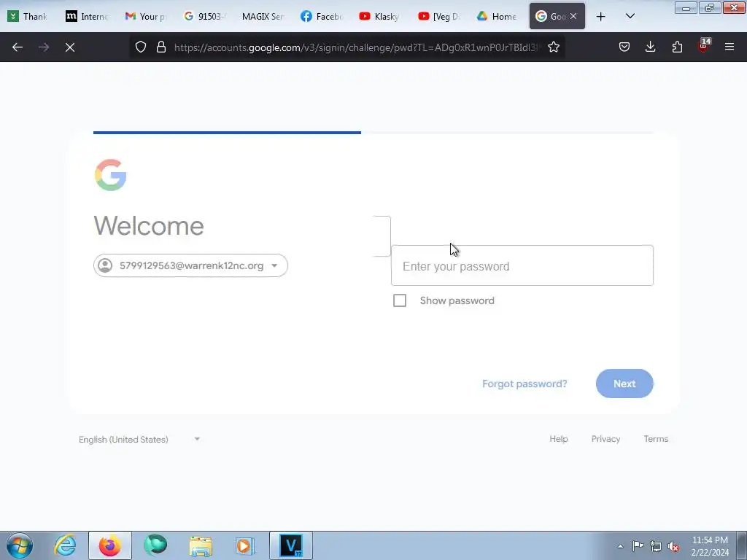The width and height of the screenshot is (747, 560).
Task: Switch to the 'Interne' tab
Action: (x=86, y=17)
